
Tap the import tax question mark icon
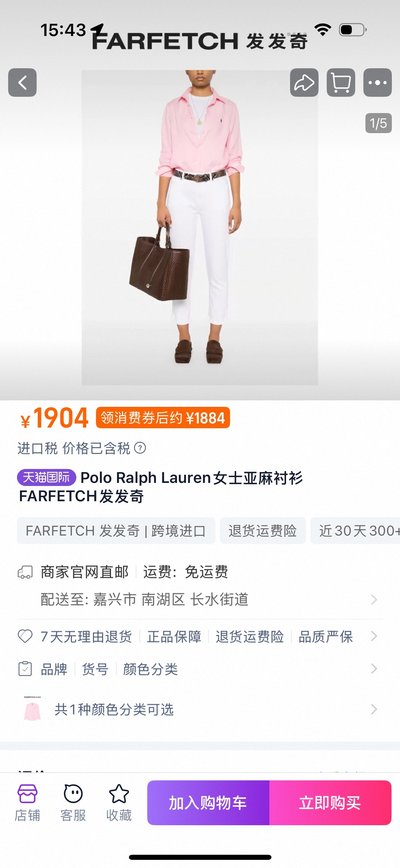pyautogui.click(x=140, y=448)
